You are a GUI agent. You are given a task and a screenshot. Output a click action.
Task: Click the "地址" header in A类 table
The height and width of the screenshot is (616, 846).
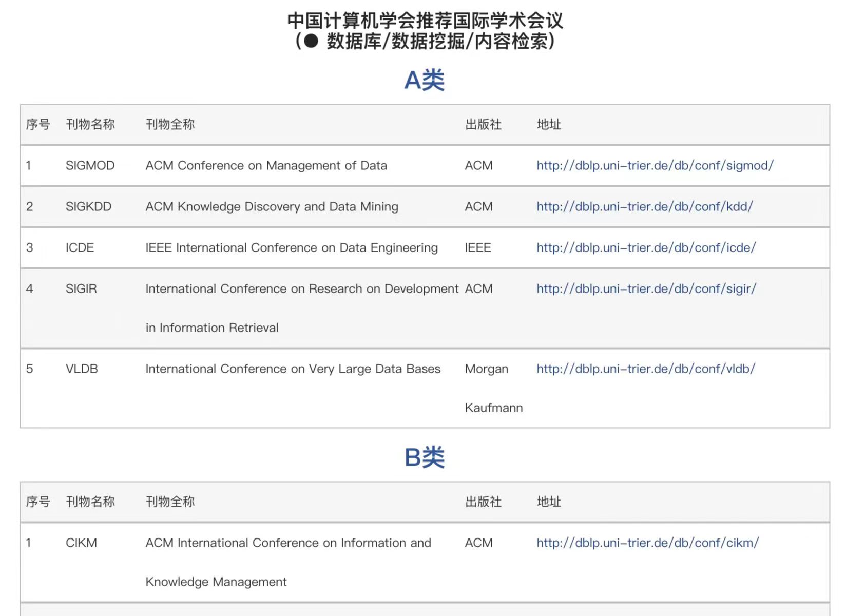pyautogui.click(x=549, y=124)
